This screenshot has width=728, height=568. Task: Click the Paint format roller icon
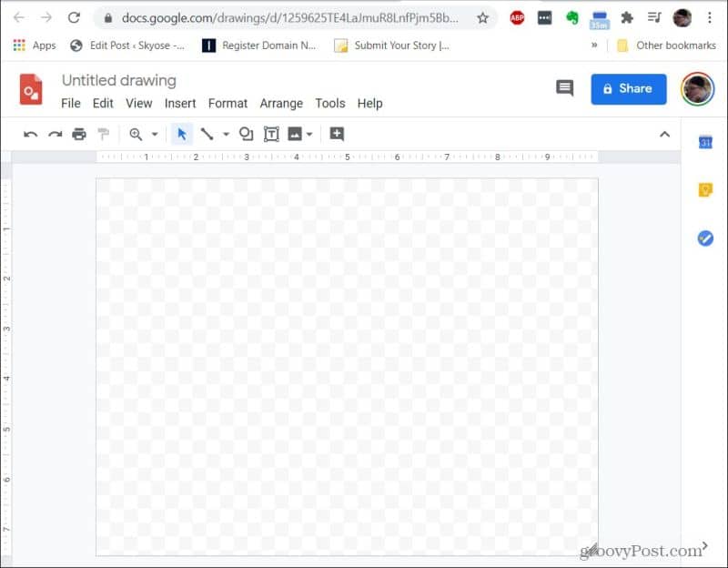coord(103,134)
